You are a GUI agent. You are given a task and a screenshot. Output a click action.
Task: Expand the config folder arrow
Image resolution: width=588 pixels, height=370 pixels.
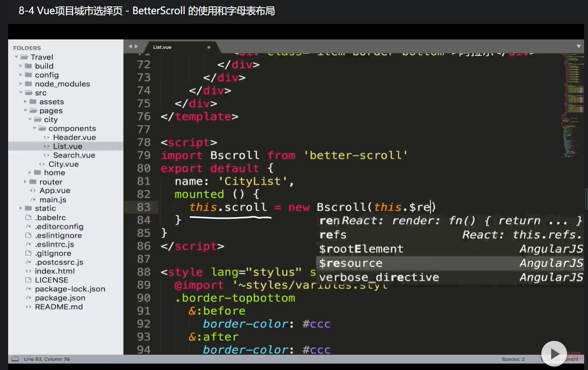pyautogui.click(x=21, y=75)
